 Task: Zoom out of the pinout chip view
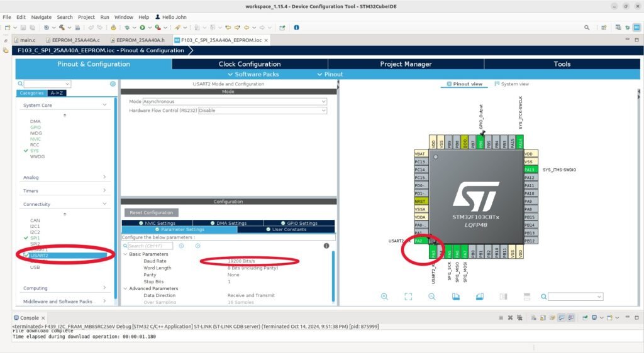[x=431, y=296]
